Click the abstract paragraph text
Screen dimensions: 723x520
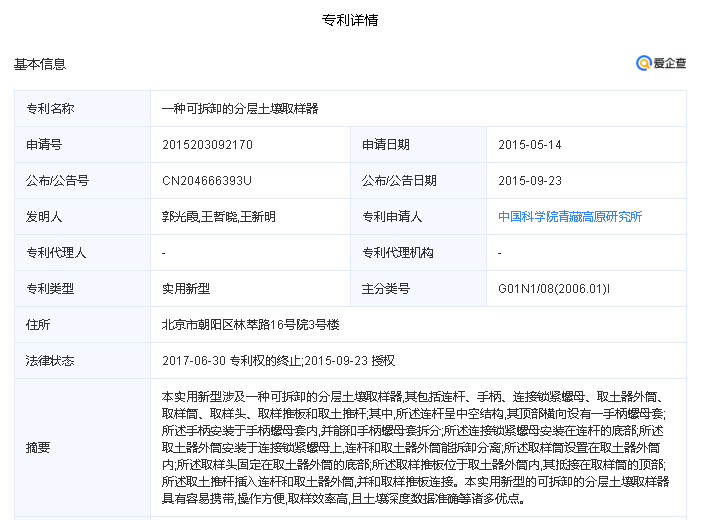(x=414, y=447)
